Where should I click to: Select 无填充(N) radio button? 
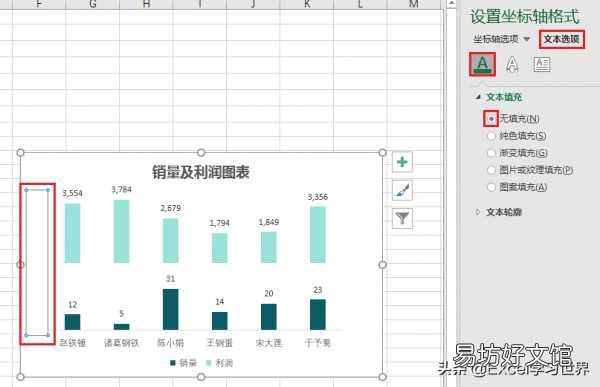(x=491, y=119)
